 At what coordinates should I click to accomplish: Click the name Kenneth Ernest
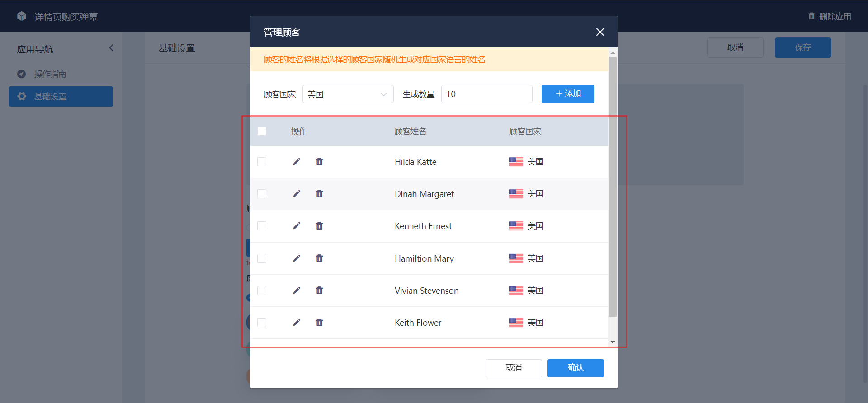click(x=423, y=226)
